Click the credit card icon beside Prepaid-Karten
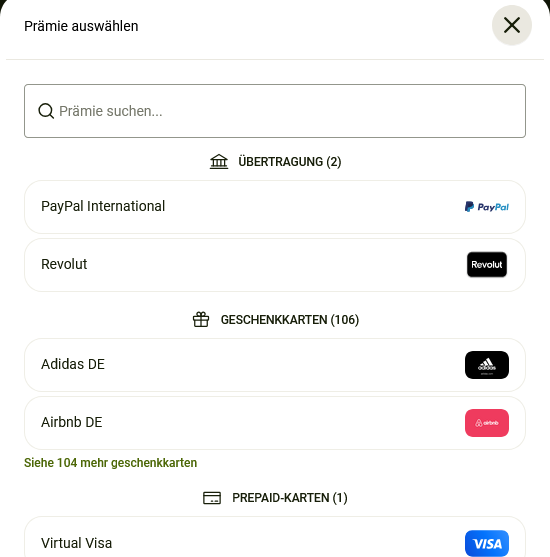The width and height of the screenshot is (550, 557). click(x=212, y=498)
